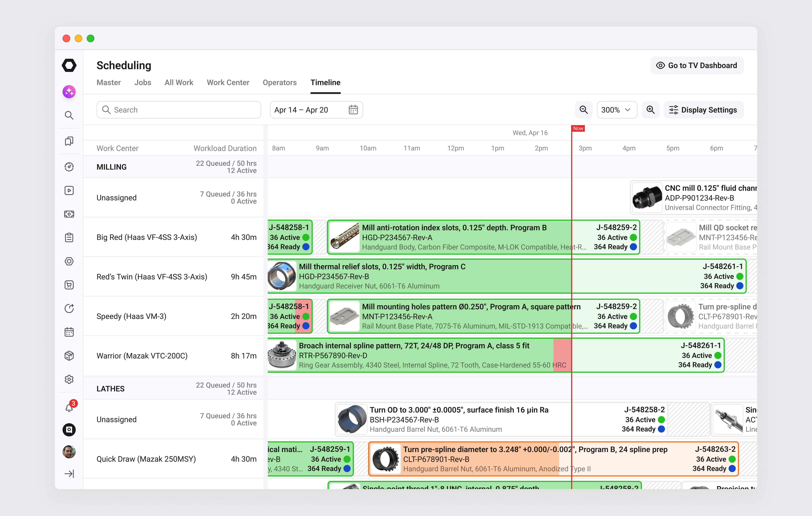This screenshot has height=516, width=812.
Task: Open the user profile avatar
Action: pyautogui.click(x=69, y=452)
